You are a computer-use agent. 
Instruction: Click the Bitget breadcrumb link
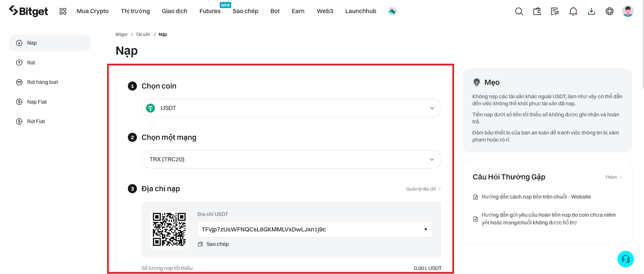point(121,35)
